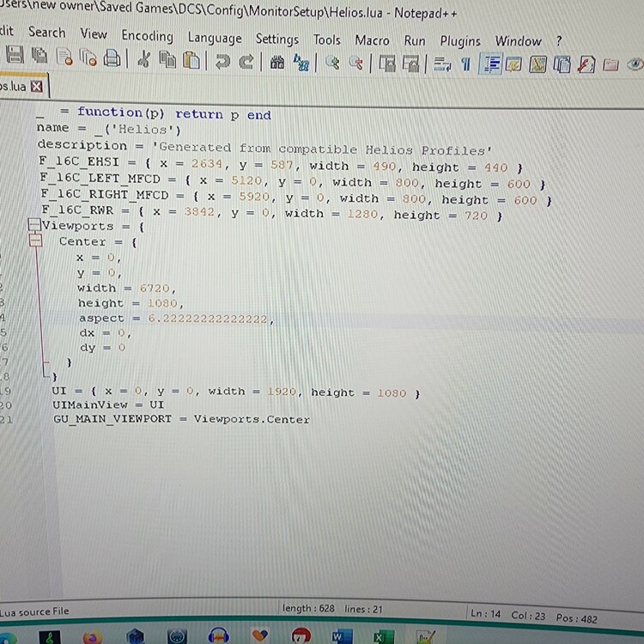Open Folder as Workspace icon
644x644 pixels.
[611, 65]
